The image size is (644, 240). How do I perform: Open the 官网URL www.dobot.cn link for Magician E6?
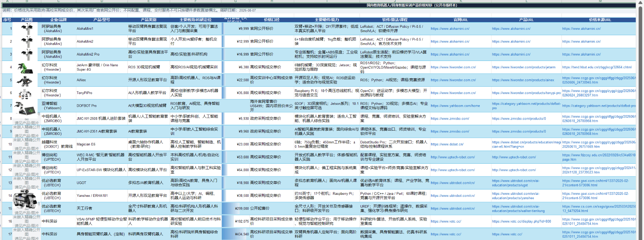[447, 144]
